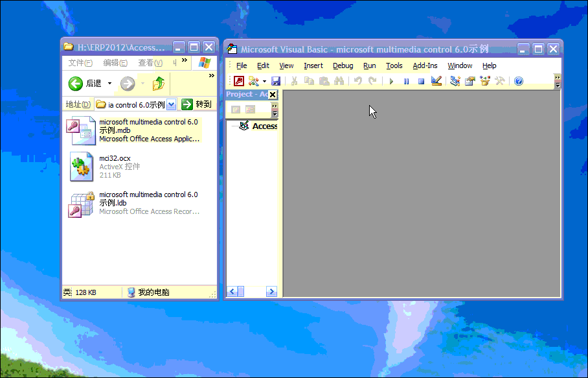The image size is (588, 378).
Task: Click the Windows flag logo in Explorer
Action: click(x=205, y=63)
